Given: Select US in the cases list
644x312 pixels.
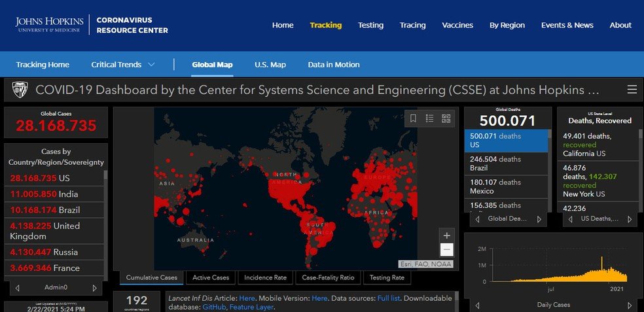Looking at the screenshot, I should (54, 178).
